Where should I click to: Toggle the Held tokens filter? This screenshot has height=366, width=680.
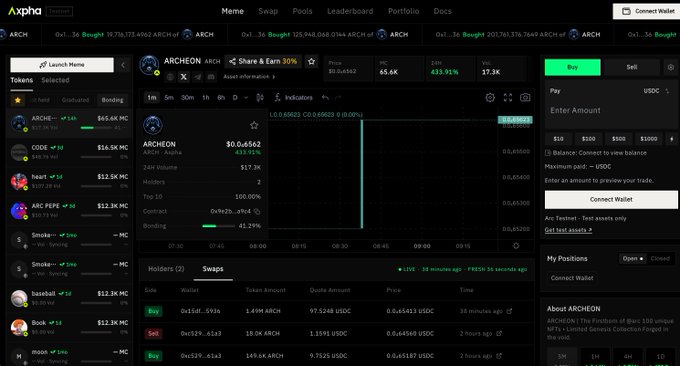click(41, 100)
